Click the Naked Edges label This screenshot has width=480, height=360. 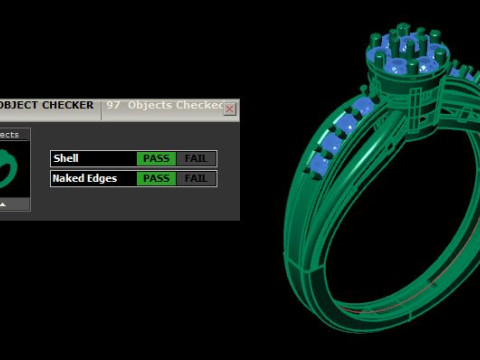click(85, 178)
